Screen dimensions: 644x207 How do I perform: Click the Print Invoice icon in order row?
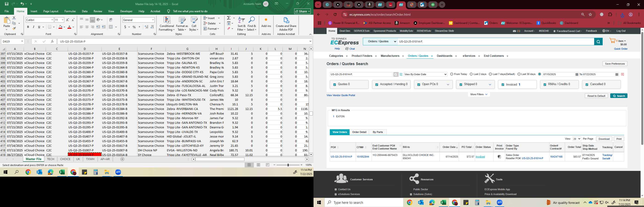click(x=499, y=157)
